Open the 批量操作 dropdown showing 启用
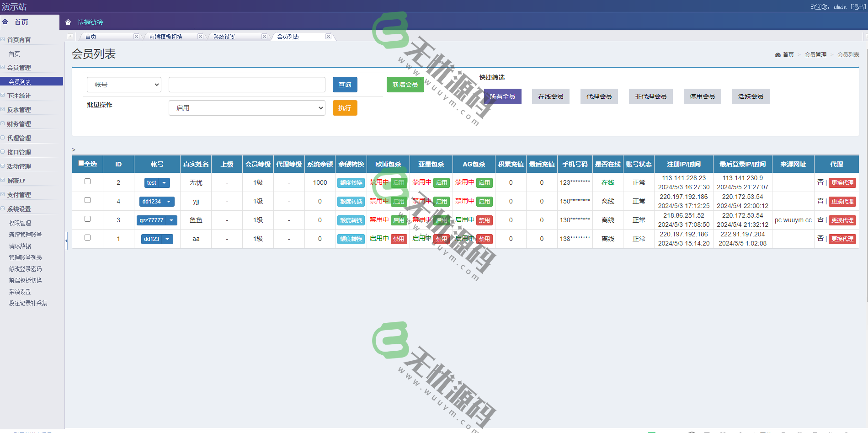This screenshot has height=433, width=868. (247, 108)
